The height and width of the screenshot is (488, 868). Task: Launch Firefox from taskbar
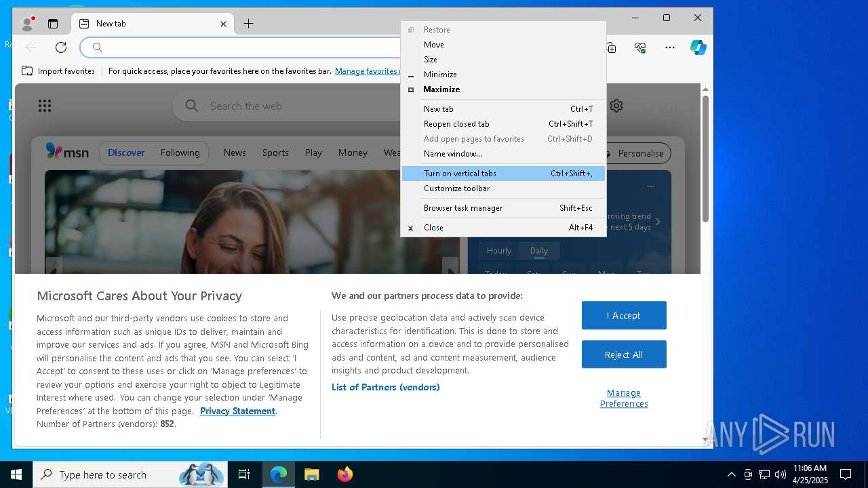(345, 474)
